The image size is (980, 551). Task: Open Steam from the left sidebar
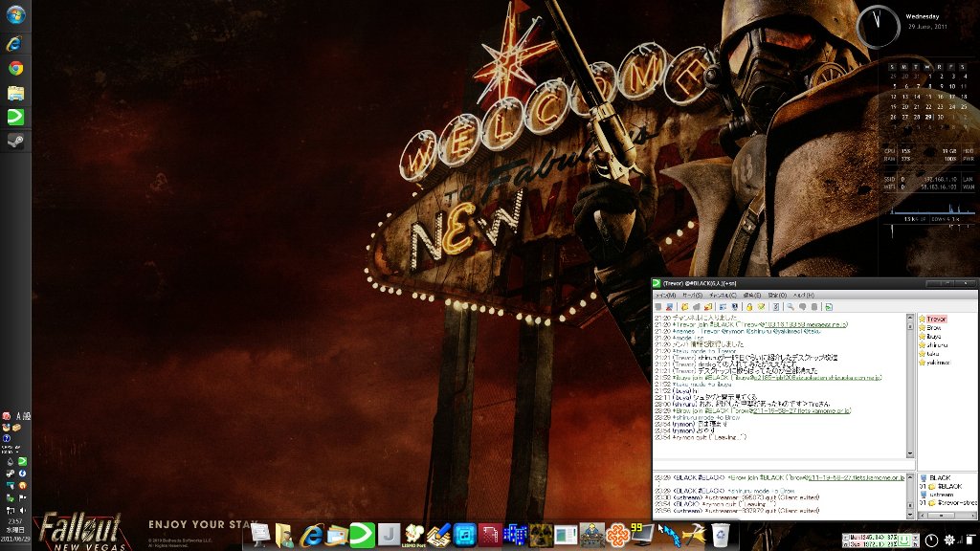point(15,141)
